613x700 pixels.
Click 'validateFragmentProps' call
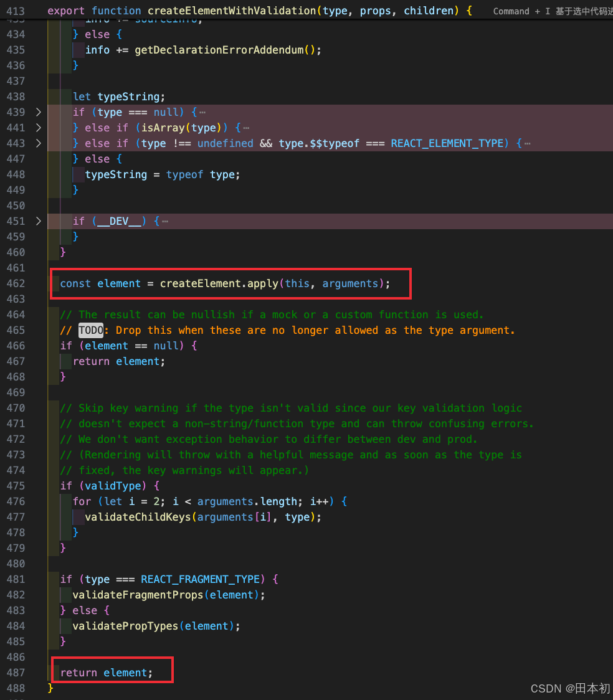pos(138,595)
